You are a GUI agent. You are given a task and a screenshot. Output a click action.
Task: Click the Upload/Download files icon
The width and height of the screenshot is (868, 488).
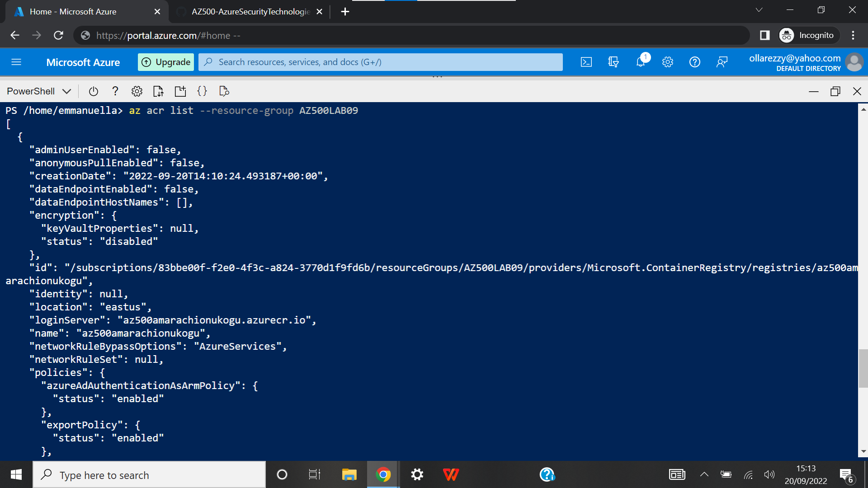(x=158, y=91)
